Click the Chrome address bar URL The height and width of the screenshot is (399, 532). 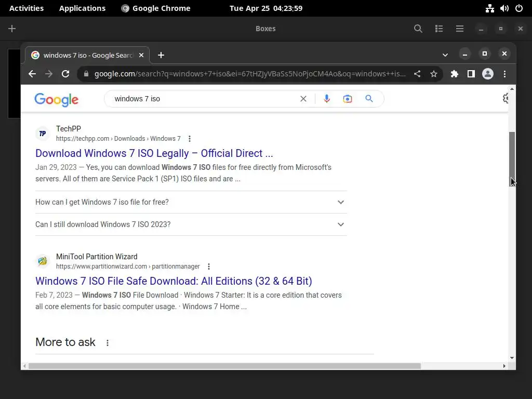(x=250, y=74)
